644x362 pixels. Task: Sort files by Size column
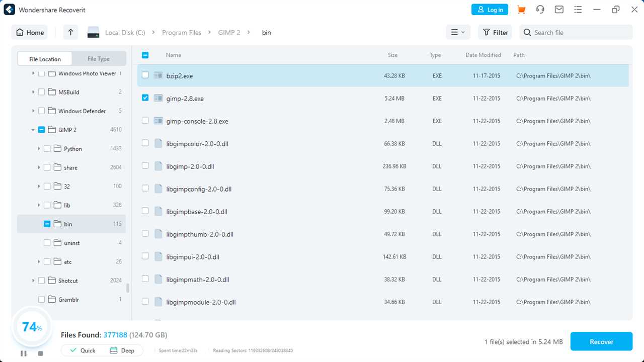pyautogui.click(x=392, y=55)
